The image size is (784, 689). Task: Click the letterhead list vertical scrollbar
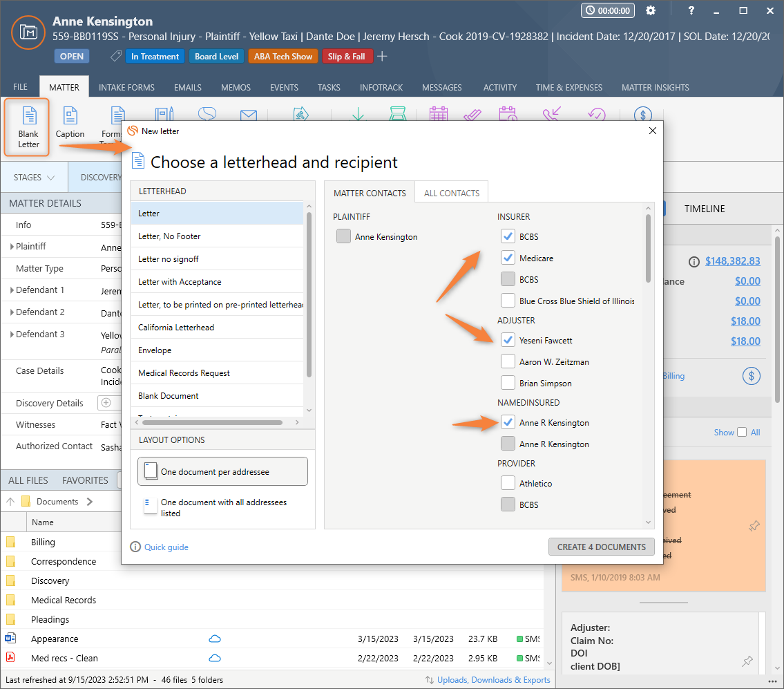coord(309,295)
